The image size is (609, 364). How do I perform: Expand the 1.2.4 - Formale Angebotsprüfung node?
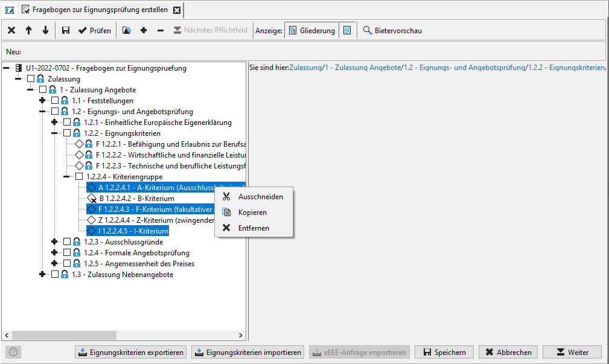click(54, 253)
